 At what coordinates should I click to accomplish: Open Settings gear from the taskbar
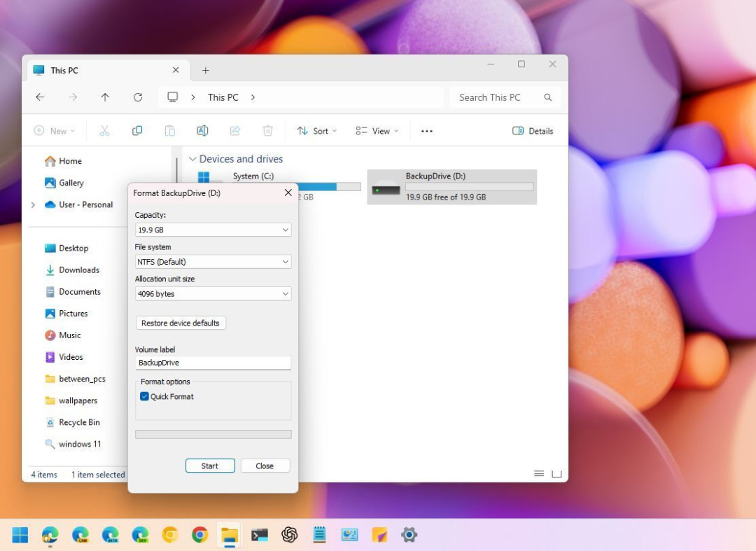click(409, 535)
